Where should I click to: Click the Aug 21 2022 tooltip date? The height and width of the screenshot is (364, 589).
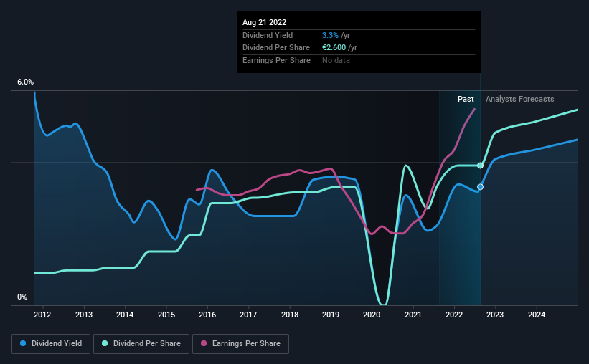[265, 22]
